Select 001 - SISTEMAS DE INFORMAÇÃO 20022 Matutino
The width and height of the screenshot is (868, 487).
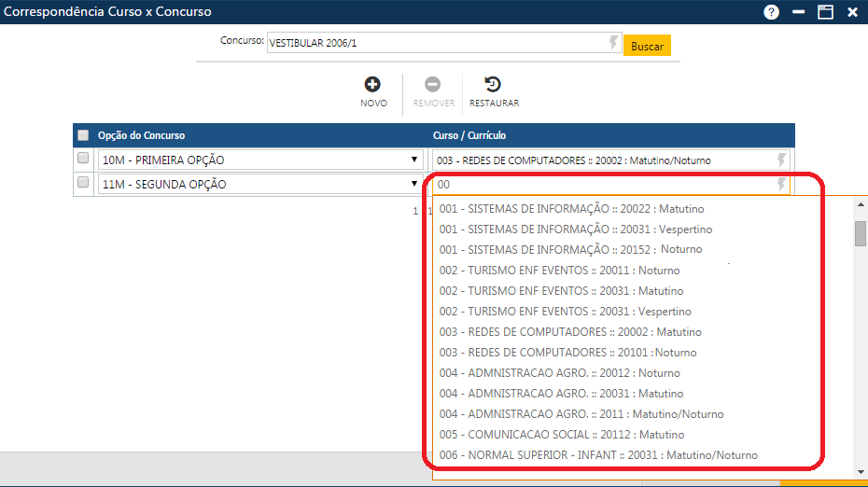[x=571, y=209]
